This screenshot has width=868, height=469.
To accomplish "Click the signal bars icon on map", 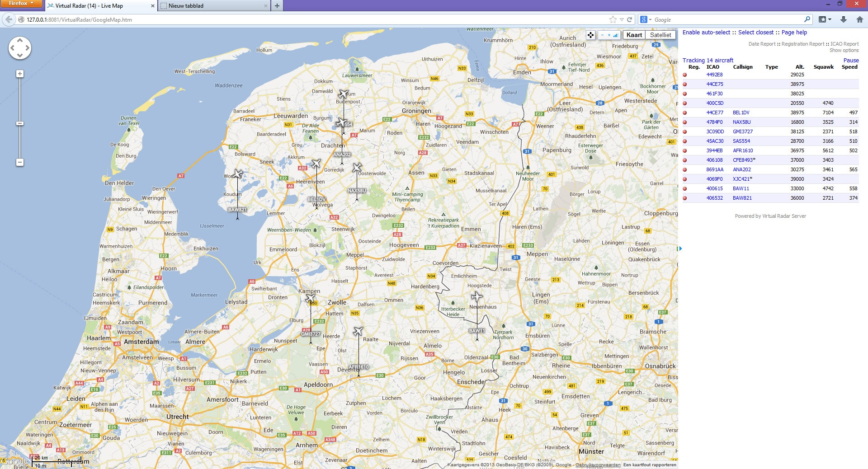I will pyautogui.click(x=615, y=35).
